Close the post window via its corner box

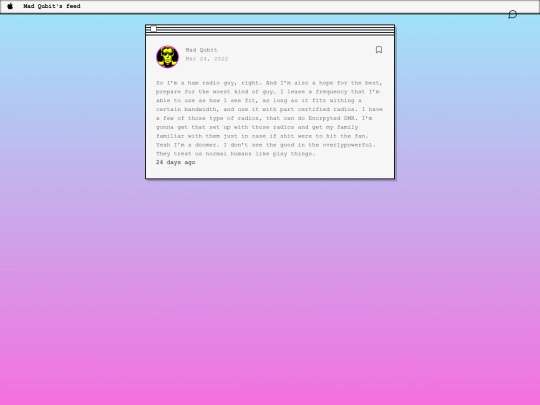tap(154, 29)
